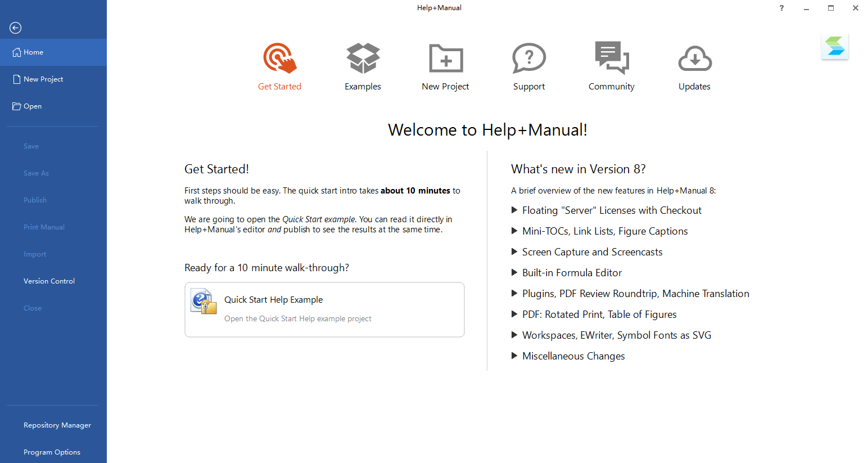Maximize the Help+Manual window
868x463 pixels.
click(x=831, y=8)
